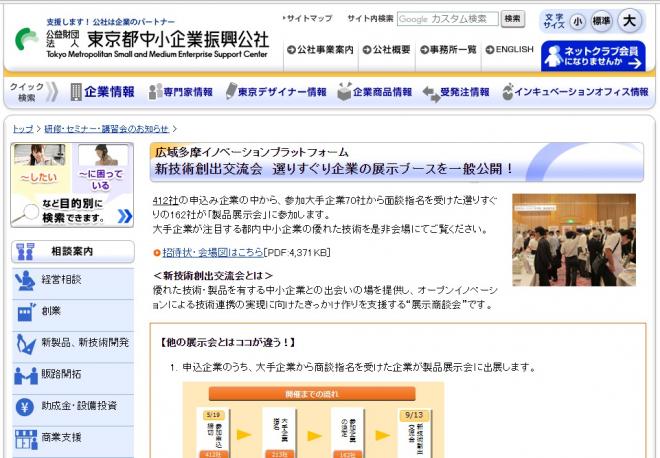This screenshot has width=660, height=458.
Task: Click the exhibition hall photo
Action: coord(574,240)
